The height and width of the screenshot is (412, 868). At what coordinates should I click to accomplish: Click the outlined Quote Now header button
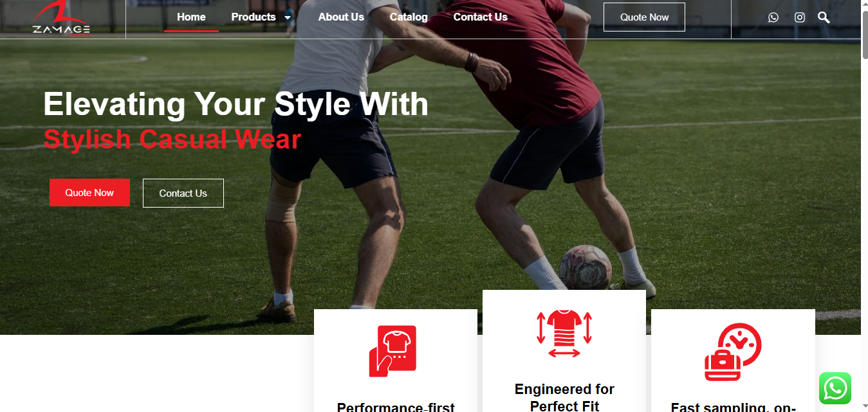(x=644, y=17)
